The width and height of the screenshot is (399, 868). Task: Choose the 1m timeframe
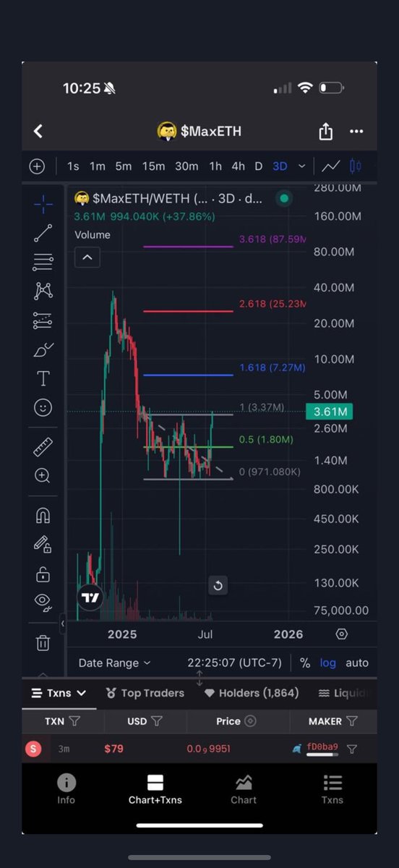click(98, 166)
